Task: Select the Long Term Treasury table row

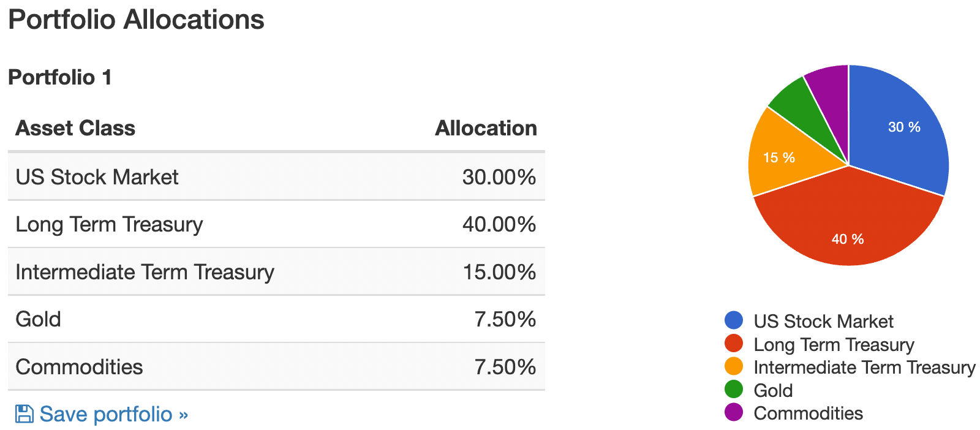Action: click(276, 224)
